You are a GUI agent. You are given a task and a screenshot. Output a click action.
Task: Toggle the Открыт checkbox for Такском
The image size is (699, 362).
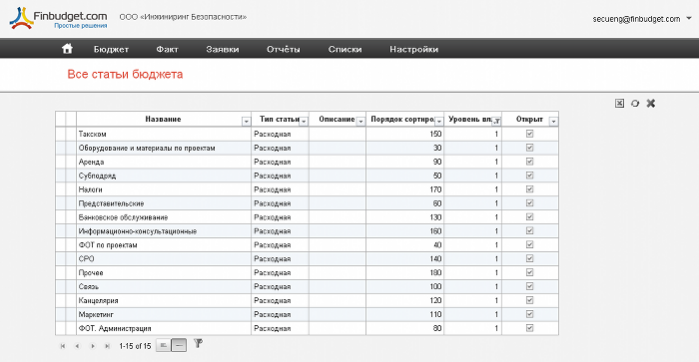[x=530, y=134]
